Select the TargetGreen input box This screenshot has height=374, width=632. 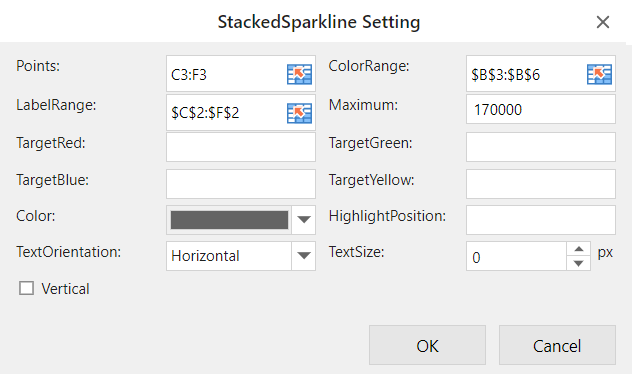[x=541, y=147]
